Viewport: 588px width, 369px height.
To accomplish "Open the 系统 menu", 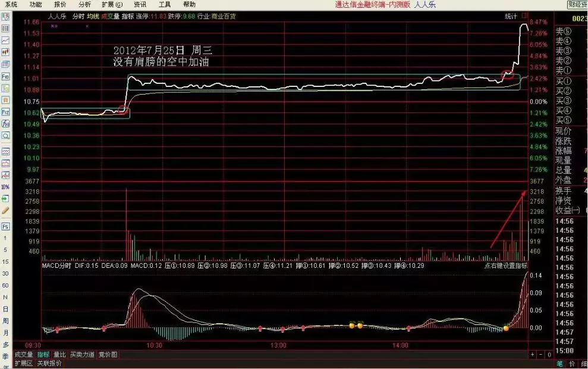I will pyautogui.click(x=11, y=5).
